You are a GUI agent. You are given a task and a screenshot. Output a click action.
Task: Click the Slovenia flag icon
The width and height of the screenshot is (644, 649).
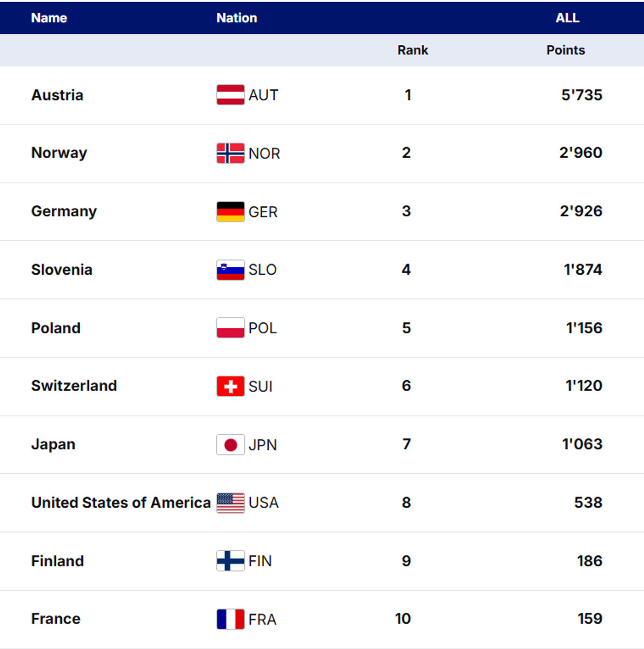coord(230,270)
